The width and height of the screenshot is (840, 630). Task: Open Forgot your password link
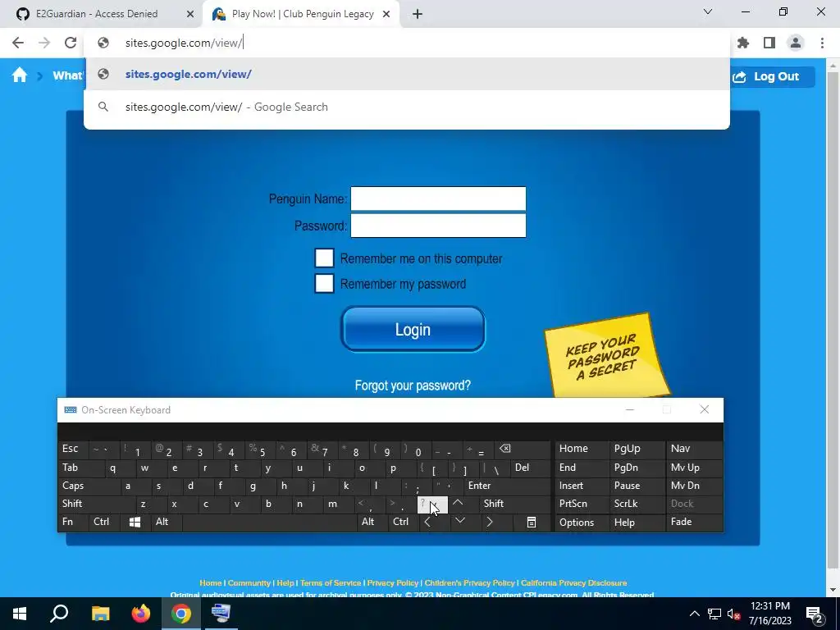413,386
